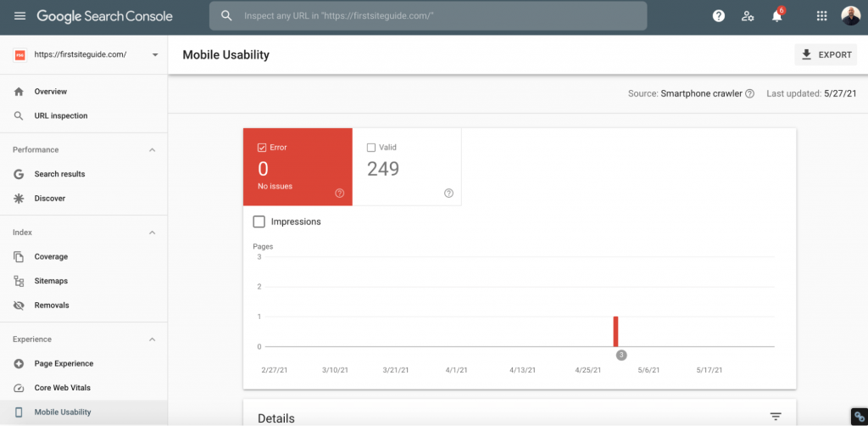Click the search magnifier icon
Viewport: 868px width, 426px height.
click(x=226, y=16)
